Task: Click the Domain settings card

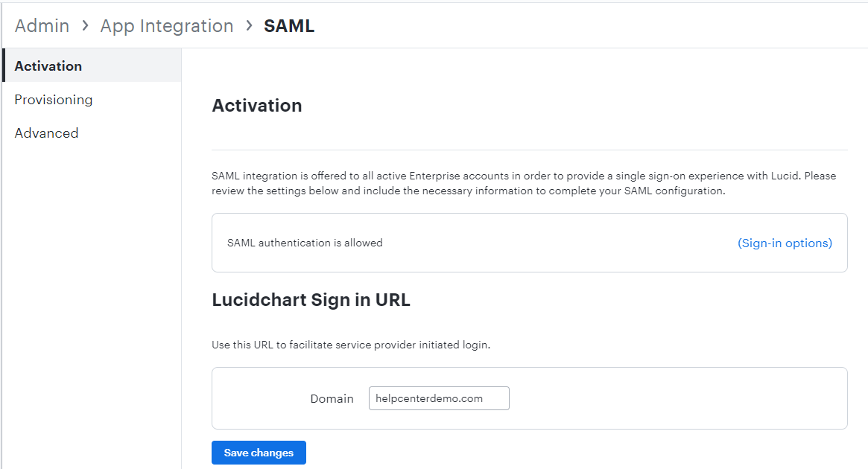Action: 529,398
